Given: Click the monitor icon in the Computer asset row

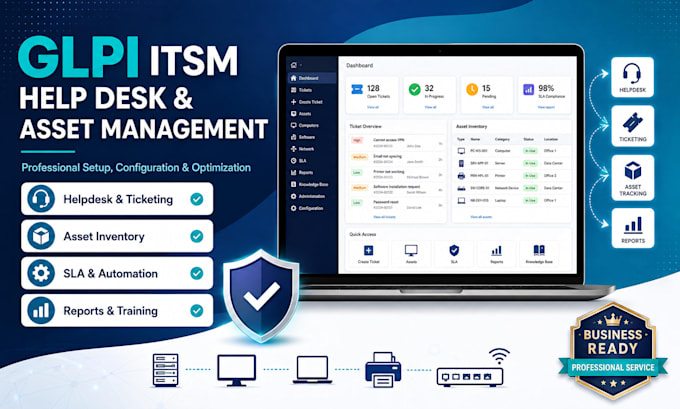Looking at the screenshot, I should tap(461, 151).
